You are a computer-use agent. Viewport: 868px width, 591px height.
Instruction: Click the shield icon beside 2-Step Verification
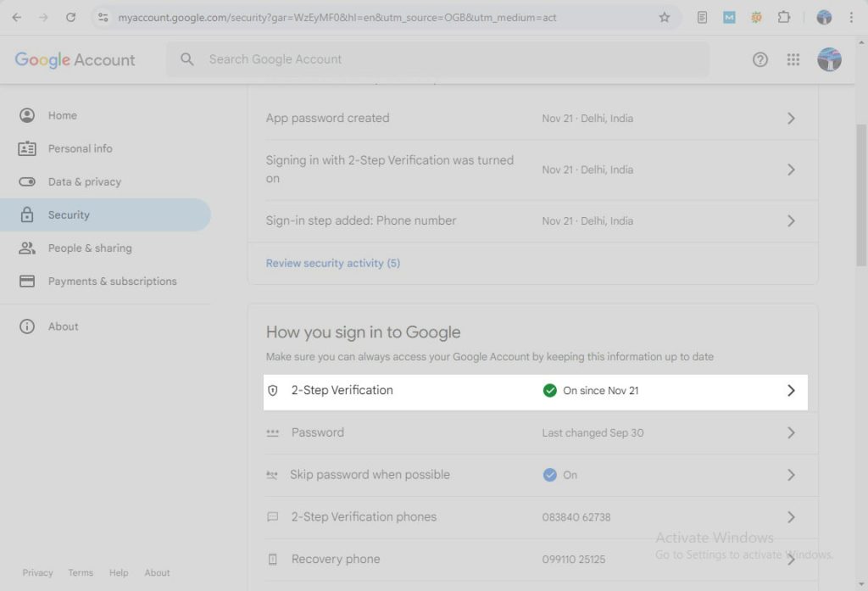click(272, 391)
